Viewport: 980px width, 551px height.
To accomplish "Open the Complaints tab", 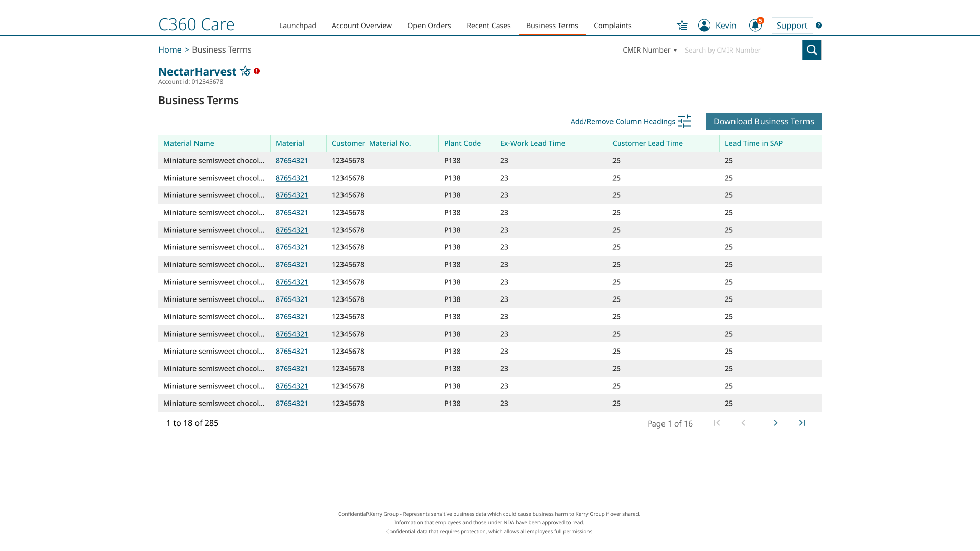I will coord(612,26).
